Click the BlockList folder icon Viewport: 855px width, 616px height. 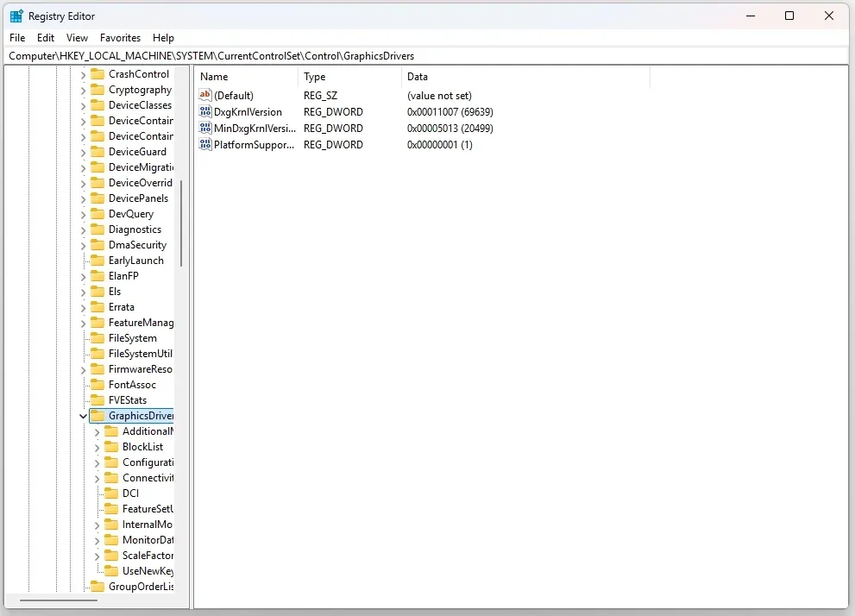[x=111, y=446]
